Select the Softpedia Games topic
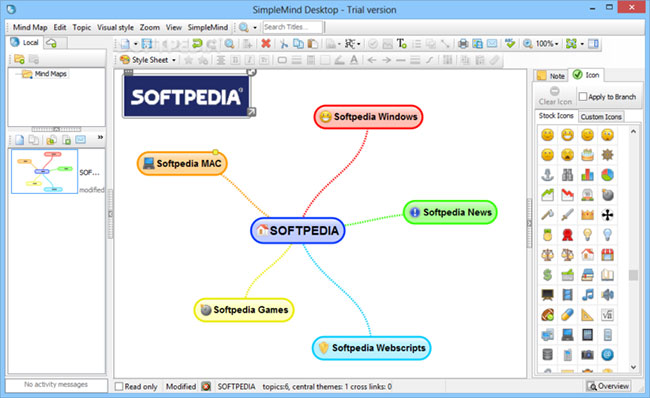This screenshot has height=398, width=650. tap(244, 310)
